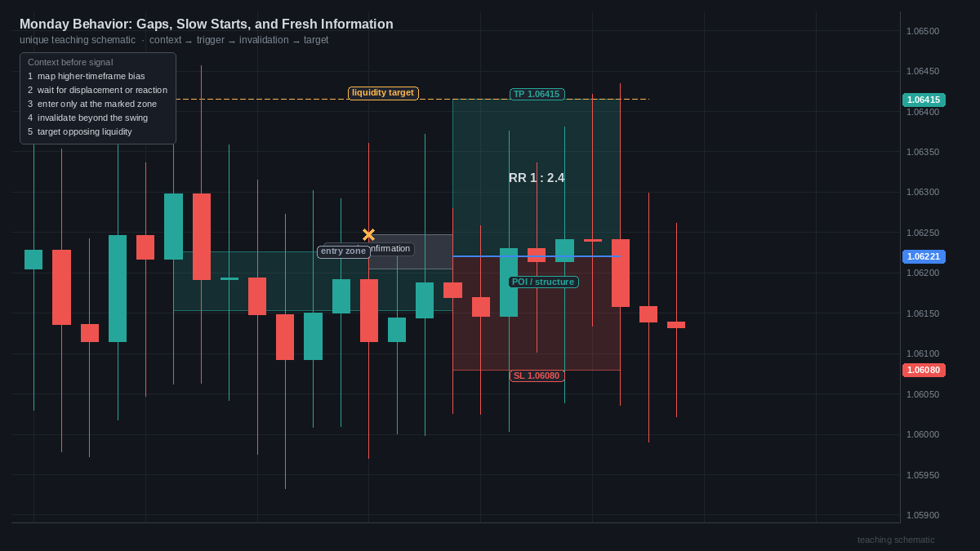Click the RR 1 : 2.4 text

(537, 178)
